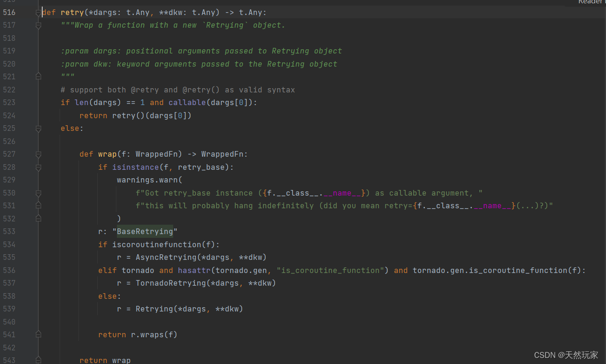Viewport: 606px width, 364px height.
Task: Click warnings.warn( on line 529
Action: click(x=150, y=180)
